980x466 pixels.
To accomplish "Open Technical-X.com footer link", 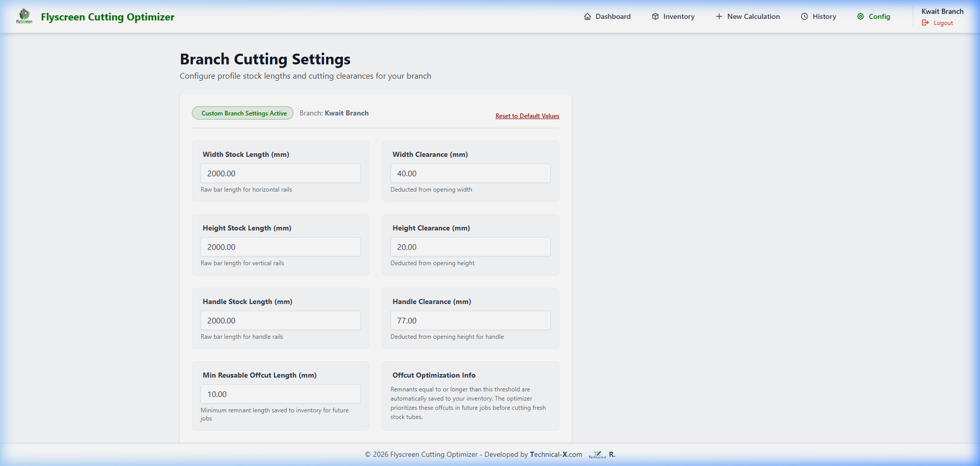I will (556, 454).
